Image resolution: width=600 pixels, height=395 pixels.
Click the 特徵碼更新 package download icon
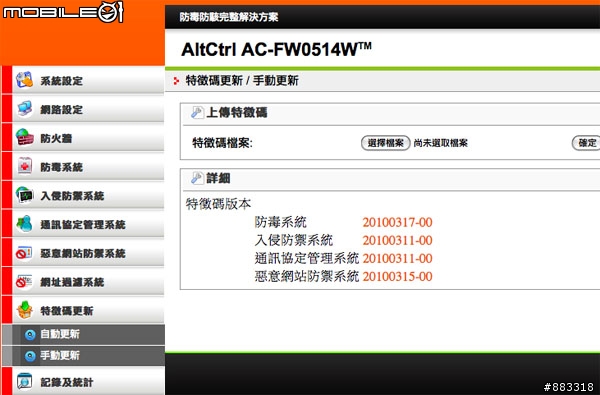click(x=24, y=310)
